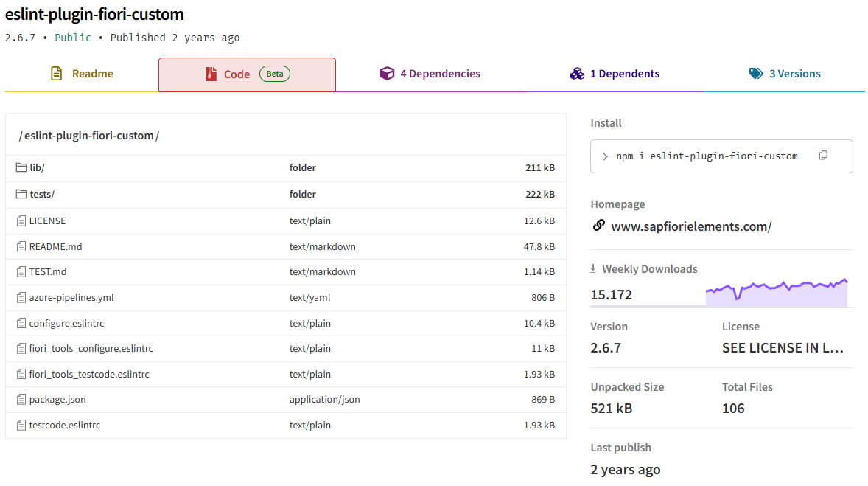
Task: Click the tests folder icon
Action: [x=21, y=195]
